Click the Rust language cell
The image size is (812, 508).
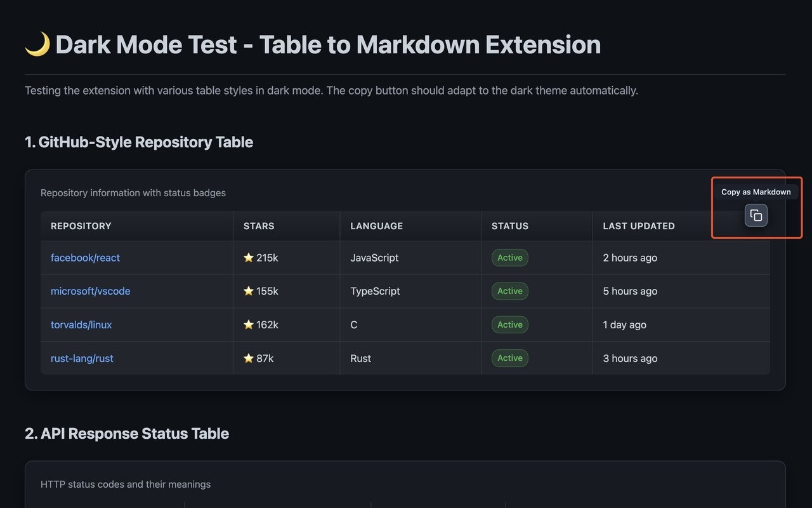point(410,358)
